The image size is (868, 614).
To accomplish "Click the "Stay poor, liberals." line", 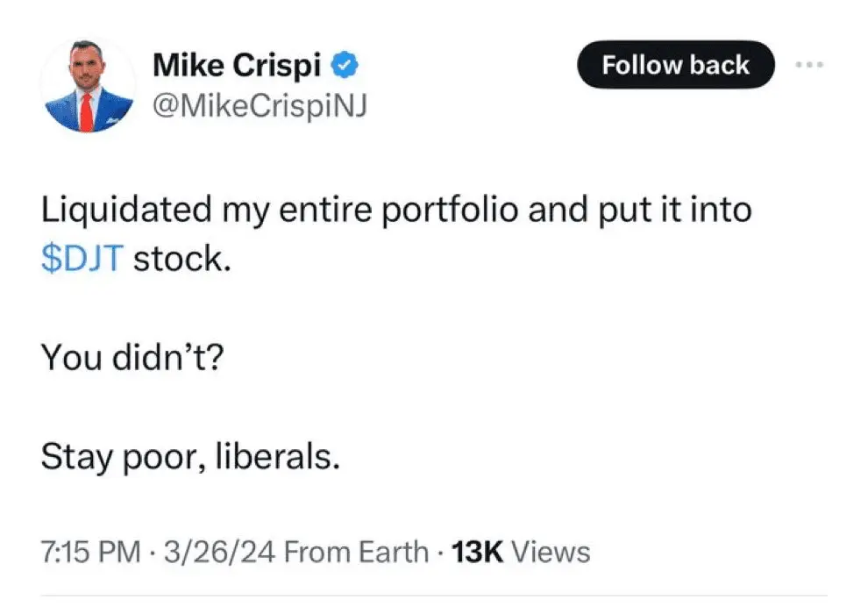I will [x=189, y=457].
